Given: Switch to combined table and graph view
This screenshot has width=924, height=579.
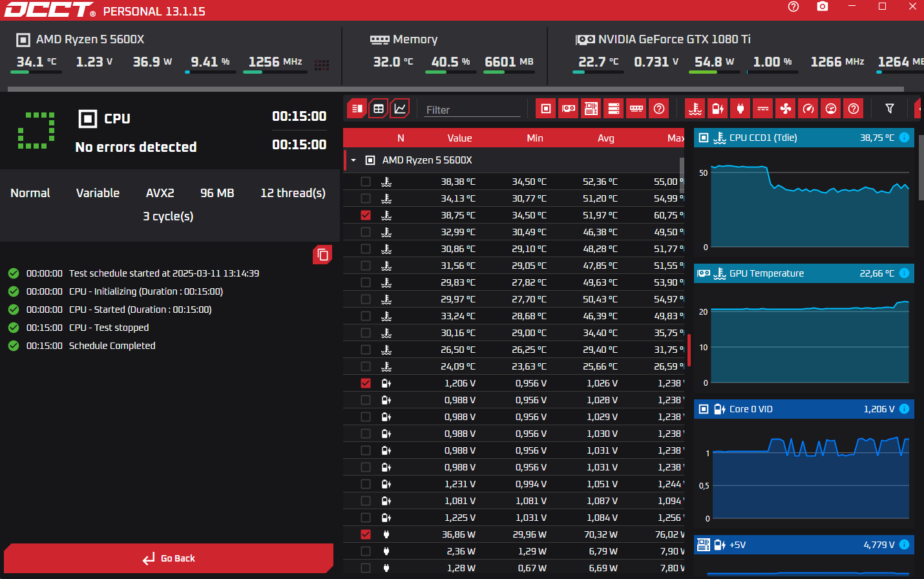Looking at the screenshot, I should (357, 109).
